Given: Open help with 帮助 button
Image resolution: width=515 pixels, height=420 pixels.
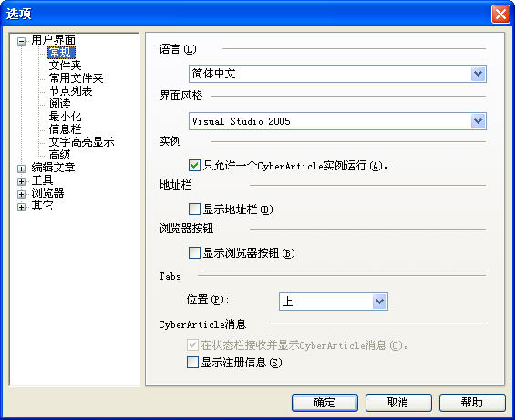Looking at the screenshot, I should pos(472,403).
